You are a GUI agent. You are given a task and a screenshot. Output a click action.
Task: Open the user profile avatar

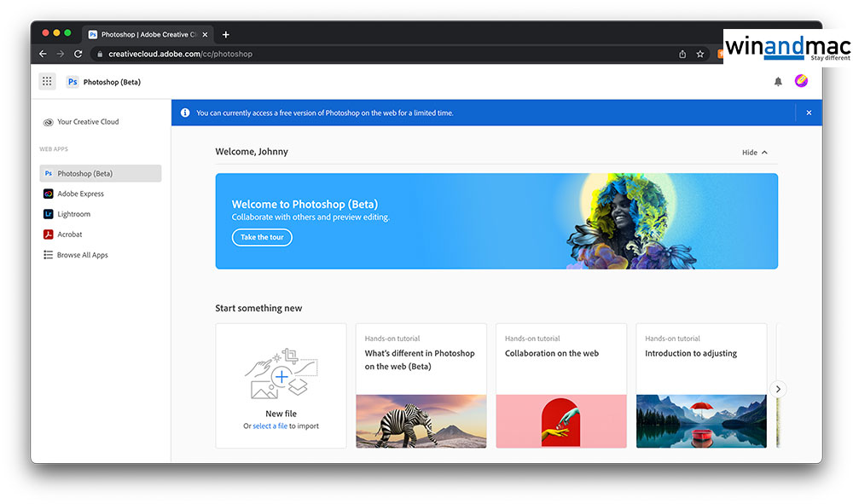[x=801, y=81]
